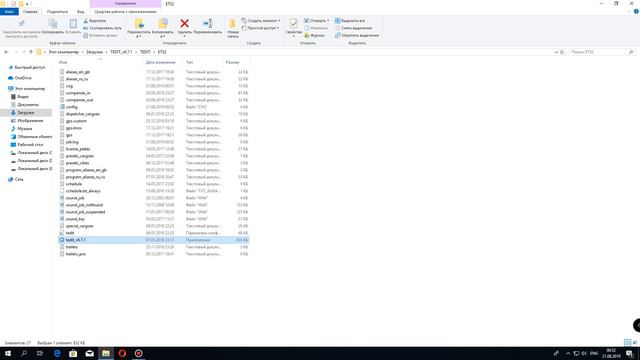Click the Copy icon in the ribbon

53,24
